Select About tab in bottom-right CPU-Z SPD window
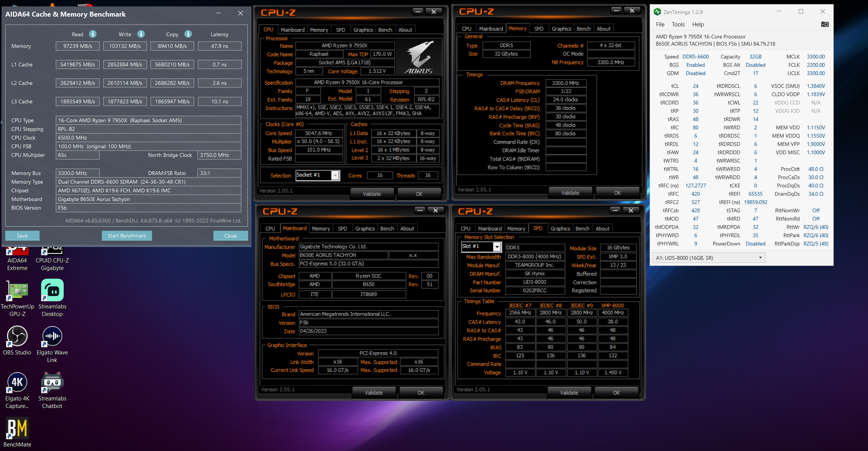Image resolution: width=868 pixels, height=451 pixels. click(x=602, y=229)
